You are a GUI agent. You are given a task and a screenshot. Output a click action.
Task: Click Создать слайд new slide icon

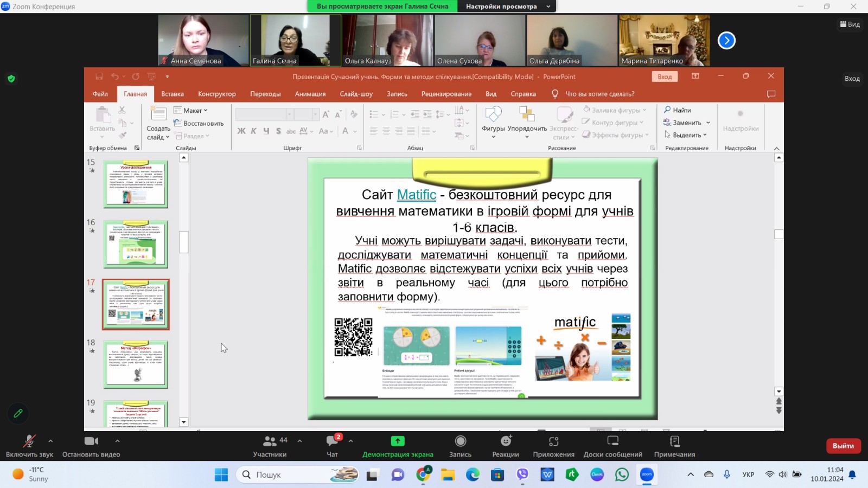(158, 113)
